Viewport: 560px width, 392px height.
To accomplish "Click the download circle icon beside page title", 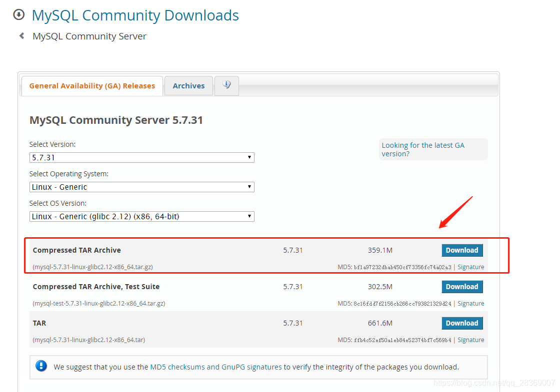I will [x=19, y=14].
